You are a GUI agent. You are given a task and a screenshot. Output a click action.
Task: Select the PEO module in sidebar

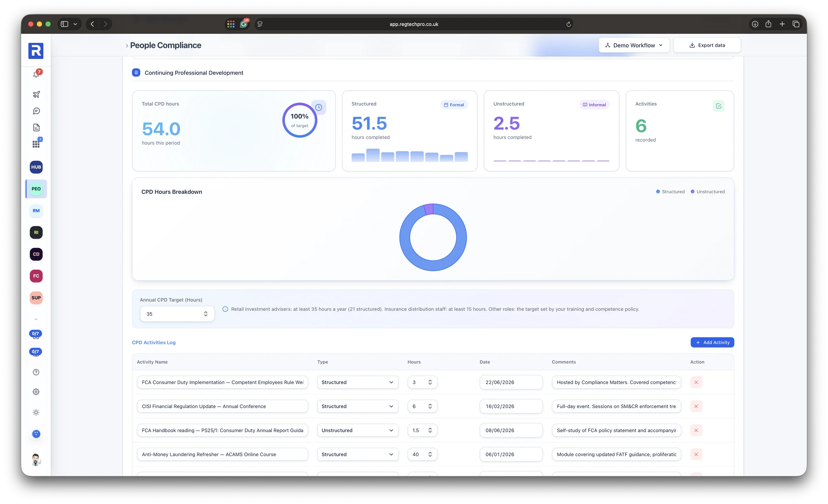click(36, 189)
